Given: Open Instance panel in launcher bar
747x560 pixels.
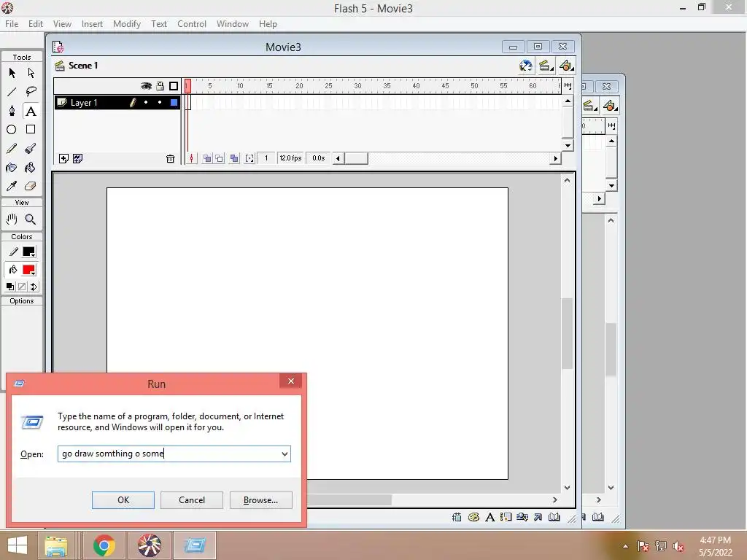Looking at the screenshot, I should [506, 517].
